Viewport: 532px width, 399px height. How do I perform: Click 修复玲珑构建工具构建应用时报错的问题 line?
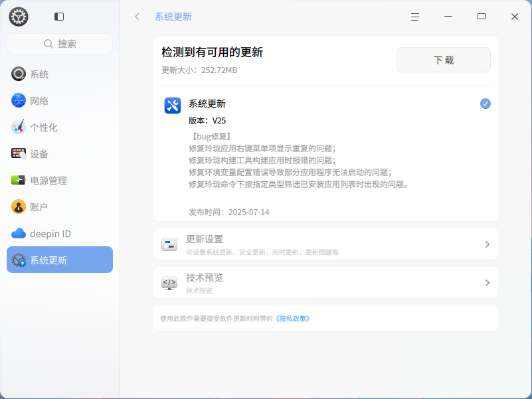(262, 160)
